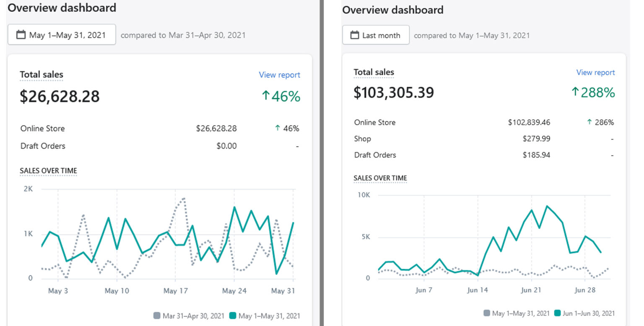Open View report in left dashboard
This screenshot has height=326, width=644.
[x=279, y=75]
